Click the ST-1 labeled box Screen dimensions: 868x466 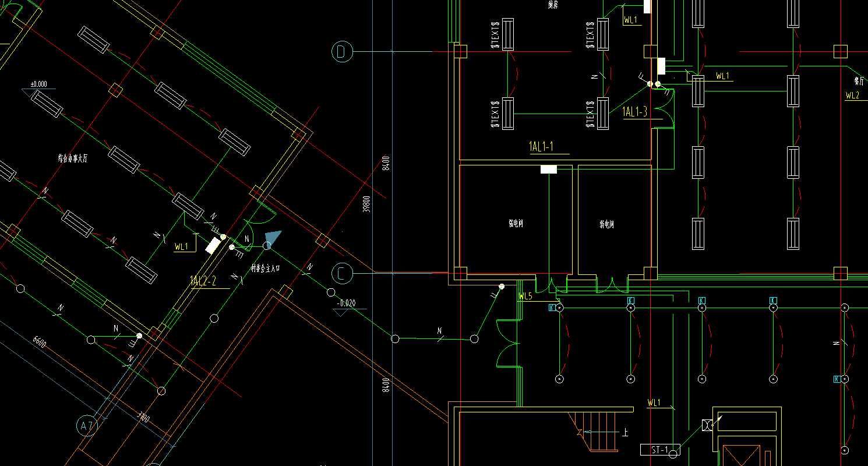660,450
